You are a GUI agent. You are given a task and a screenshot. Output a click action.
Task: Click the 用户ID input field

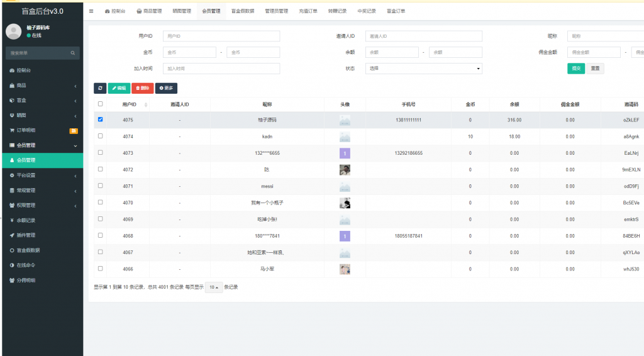tap(221, 36)
